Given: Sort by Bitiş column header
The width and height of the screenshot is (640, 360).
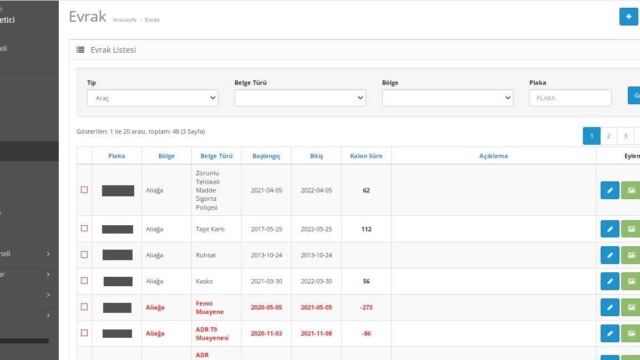Looking at the screenshot, I should click(316, 156).
